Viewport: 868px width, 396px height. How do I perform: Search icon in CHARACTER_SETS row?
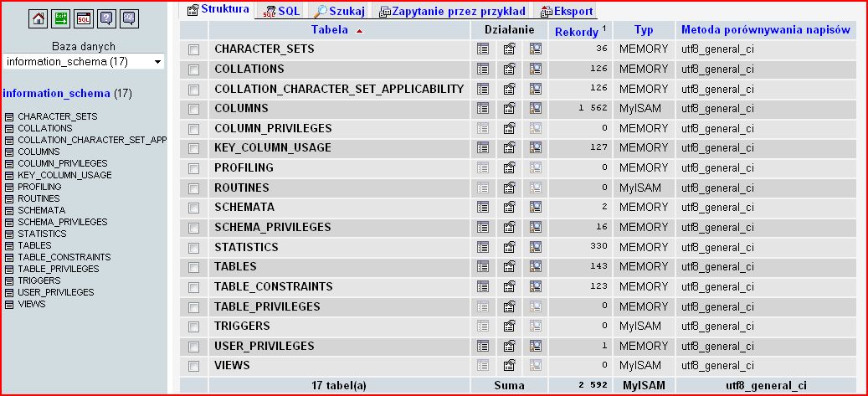coord(536,49)
